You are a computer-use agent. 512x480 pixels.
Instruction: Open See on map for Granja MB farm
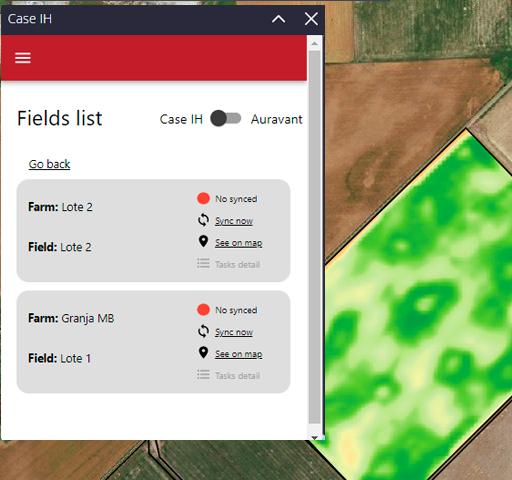pyautogui.click(x=238, y=354)
